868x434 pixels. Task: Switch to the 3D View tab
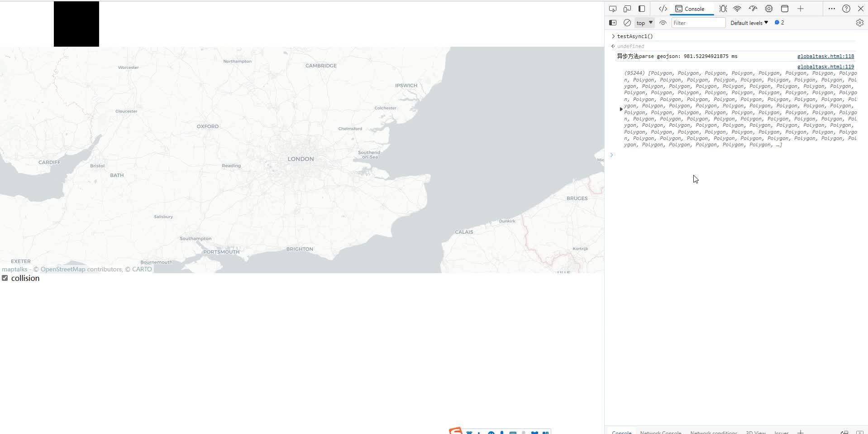click(756, 432)
